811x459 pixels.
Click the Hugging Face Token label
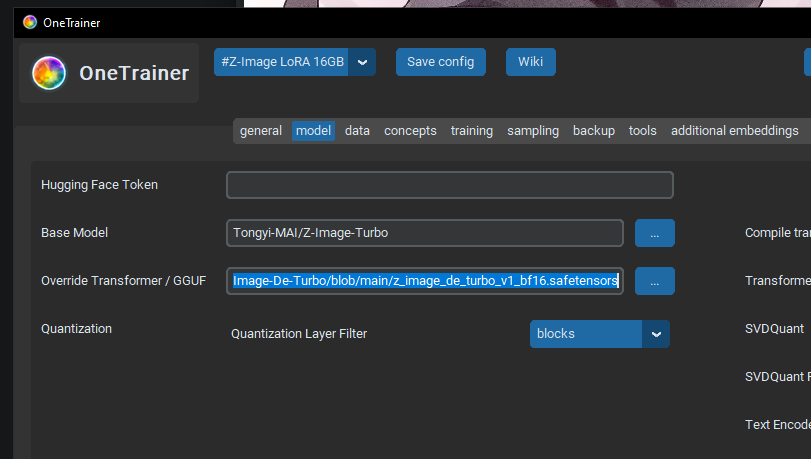pos(99,185)
